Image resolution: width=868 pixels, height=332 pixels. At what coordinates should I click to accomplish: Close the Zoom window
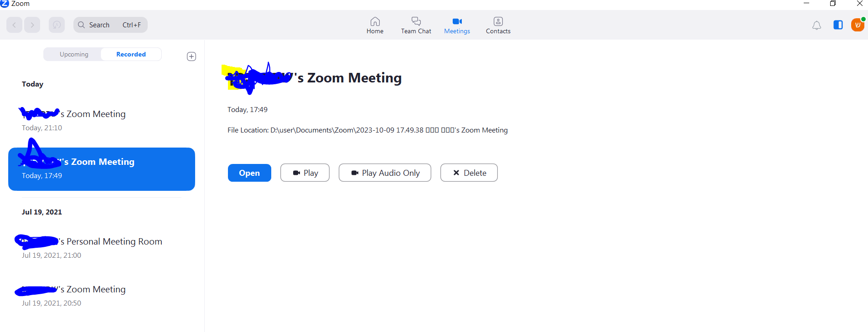[x=859, y=4]
